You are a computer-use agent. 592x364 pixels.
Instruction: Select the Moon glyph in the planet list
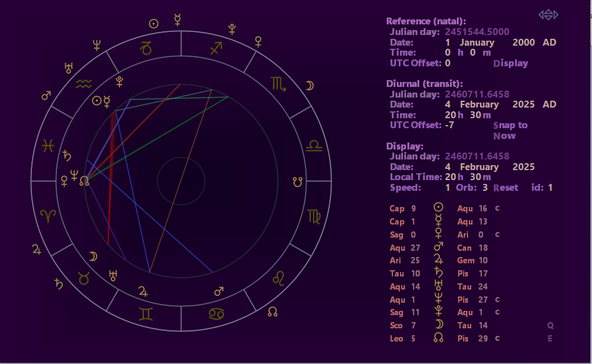439,325
